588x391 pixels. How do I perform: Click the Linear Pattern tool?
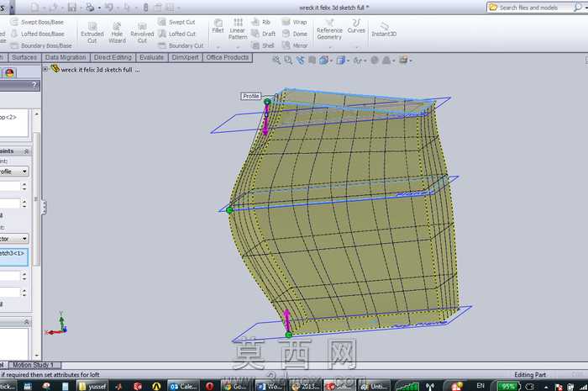click(x=238, y=29)
